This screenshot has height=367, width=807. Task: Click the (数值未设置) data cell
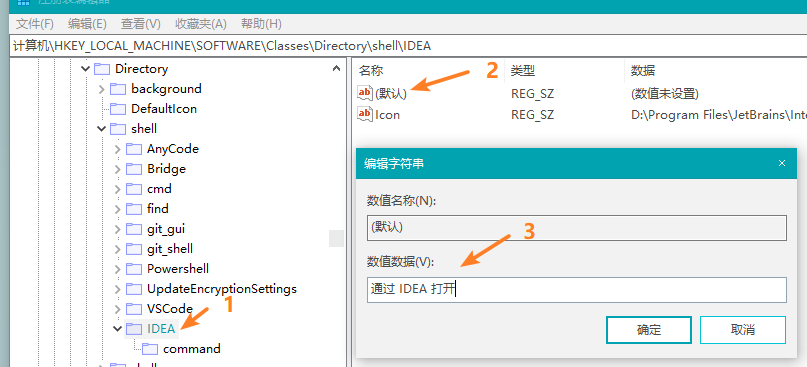tap(664, 94)
